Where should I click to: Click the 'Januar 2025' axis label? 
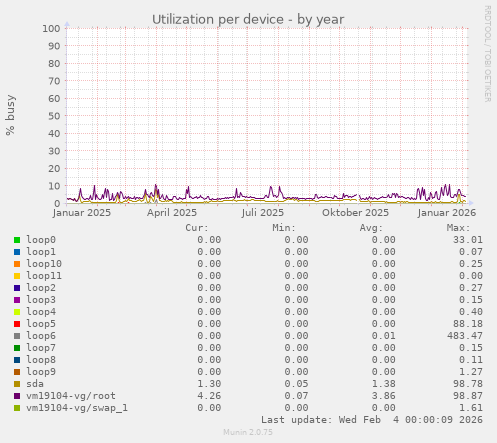click(x=82, y=212)
